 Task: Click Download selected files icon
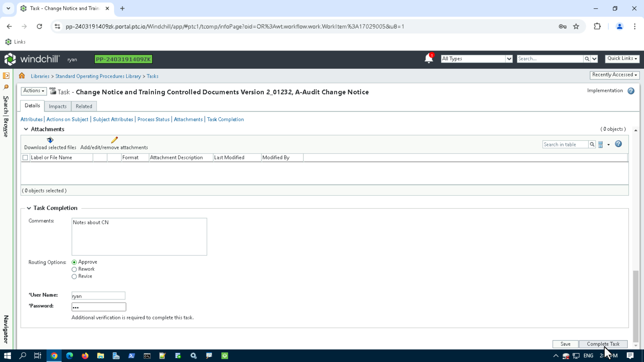coord(50,140)
